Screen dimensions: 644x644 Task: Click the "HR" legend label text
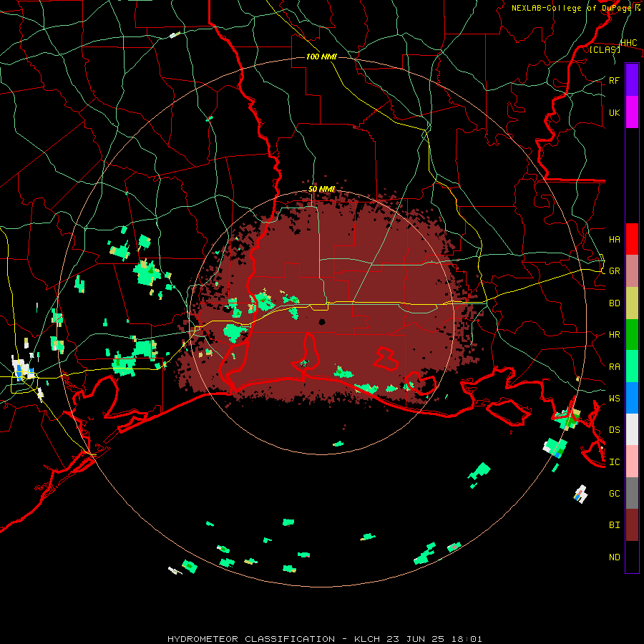click(614, 335)
